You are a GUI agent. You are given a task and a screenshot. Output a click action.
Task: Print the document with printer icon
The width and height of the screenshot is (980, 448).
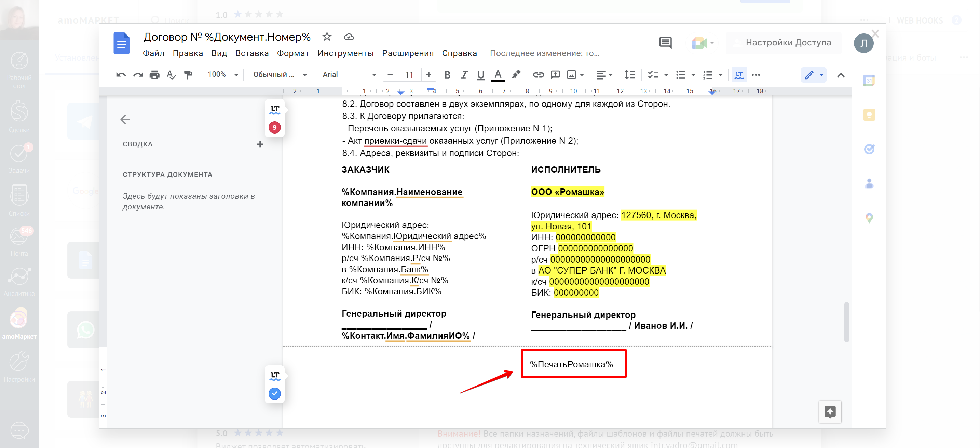pyautogui.click(x=154, y=75)
